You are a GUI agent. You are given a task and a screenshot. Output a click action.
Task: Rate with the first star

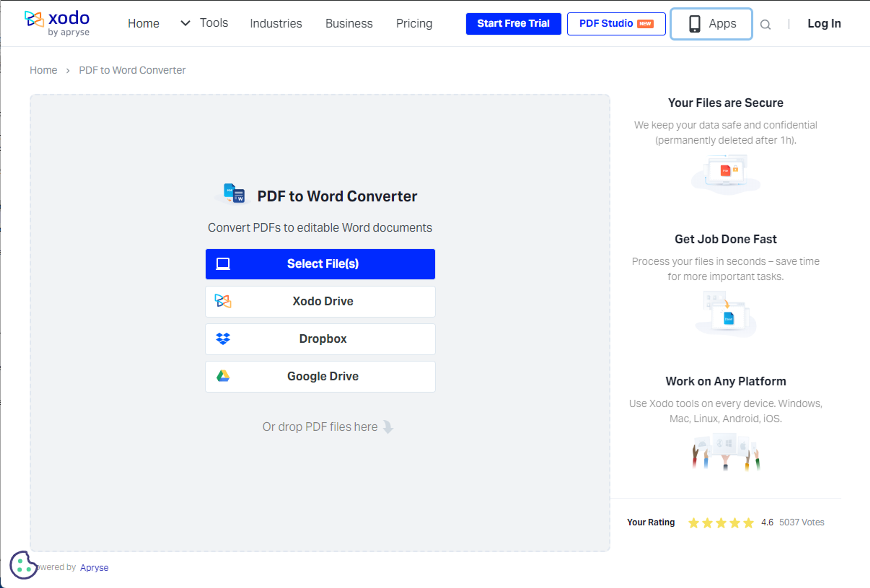693,523
